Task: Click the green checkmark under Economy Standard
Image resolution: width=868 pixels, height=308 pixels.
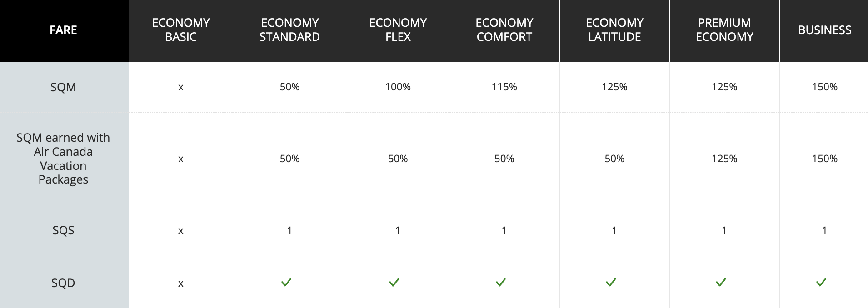Action: [x=286, y=283]
